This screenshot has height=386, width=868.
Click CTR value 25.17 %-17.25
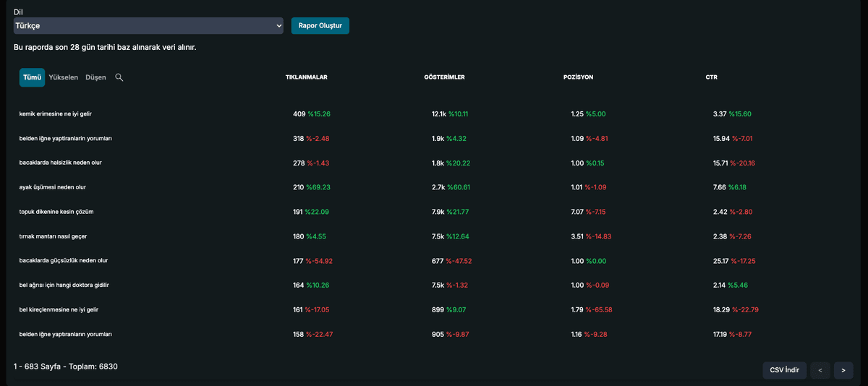[x=734, y=260]
